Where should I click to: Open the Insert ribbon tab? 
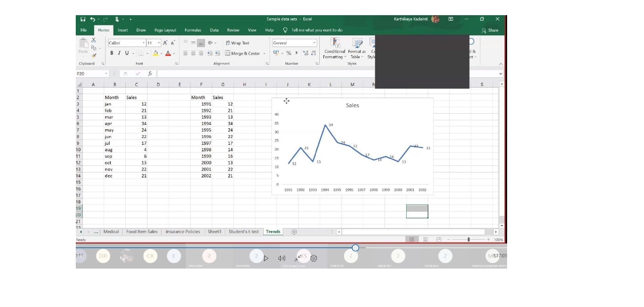pos(123,30)
